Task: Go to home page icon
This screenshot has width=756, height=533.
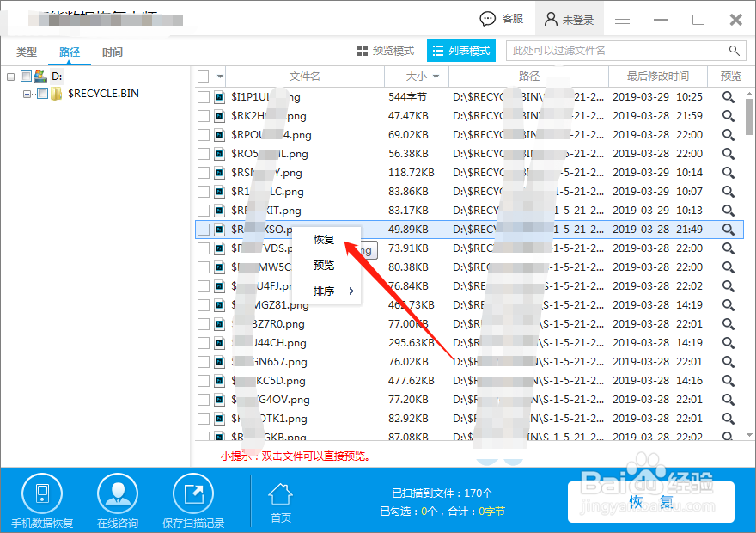Action: click(x=281, y=494)
